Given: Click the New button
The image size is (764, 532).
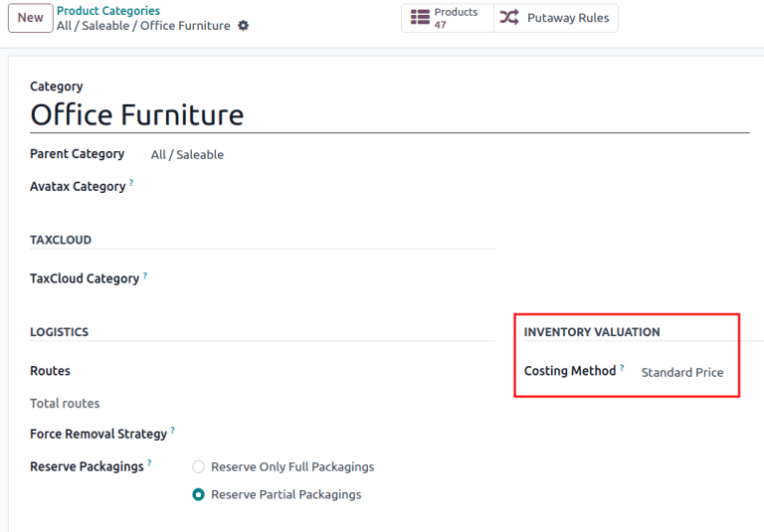Looking at the screenshot, I should click(30, 18).
